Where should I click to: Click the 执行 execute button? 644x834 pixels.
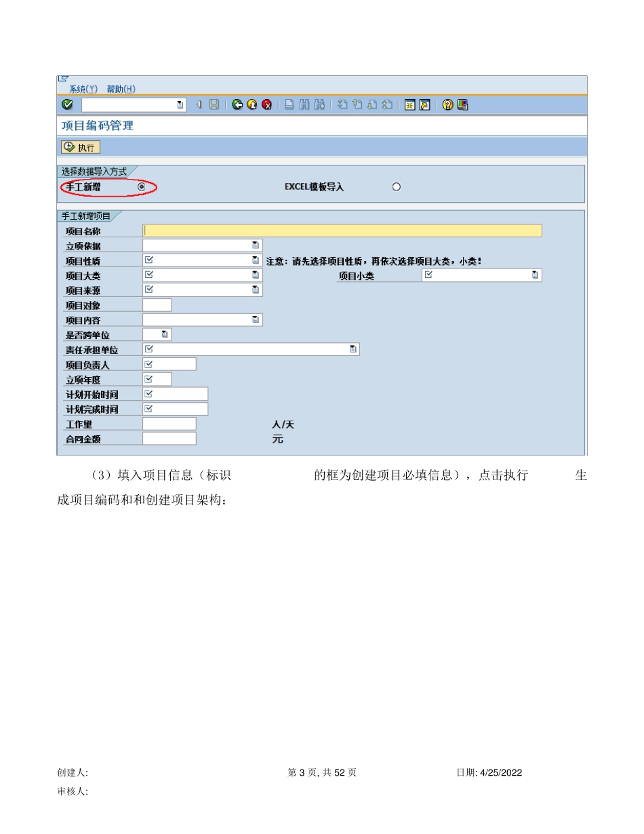point(81,147)
